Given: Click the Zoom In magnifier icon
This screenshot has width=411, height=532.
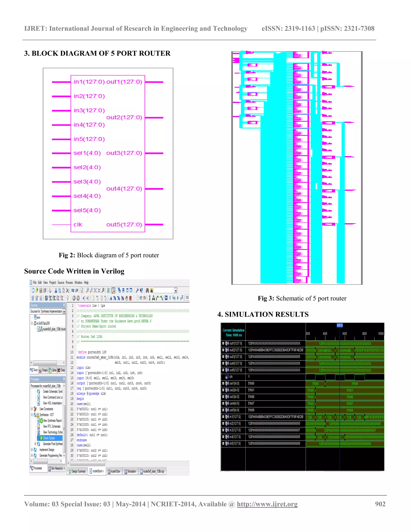Looking at the screenshot, I should pyautogui.click(x=88, y=290).
